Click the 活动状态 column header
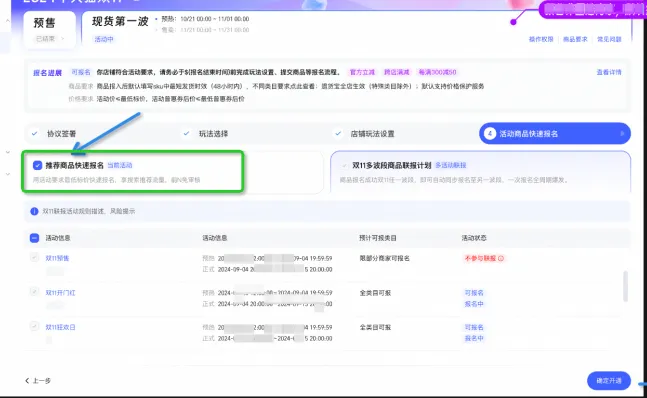This screenshot has width=647, height=398. (x=474, y=238)
